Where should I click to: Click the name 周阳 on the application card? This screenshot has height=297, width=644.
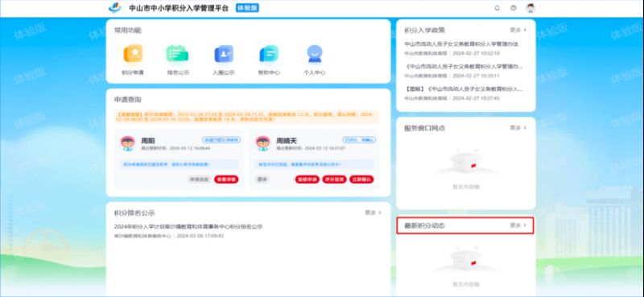(148, 141)
